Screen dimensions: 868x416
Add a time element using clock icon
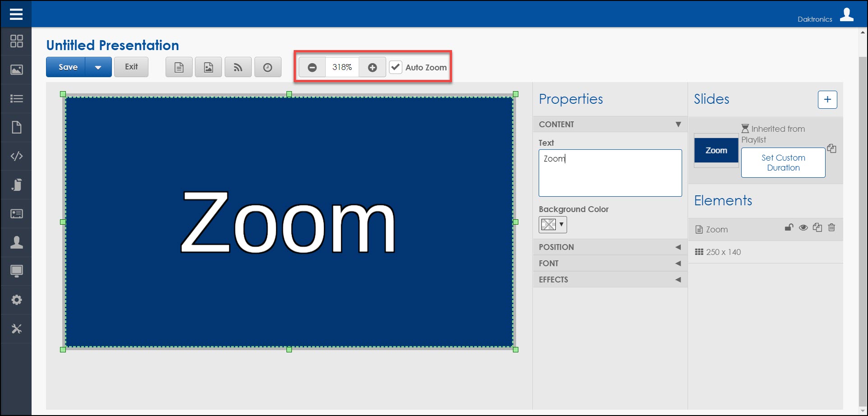pyautogui.click(x=268, y=67)
